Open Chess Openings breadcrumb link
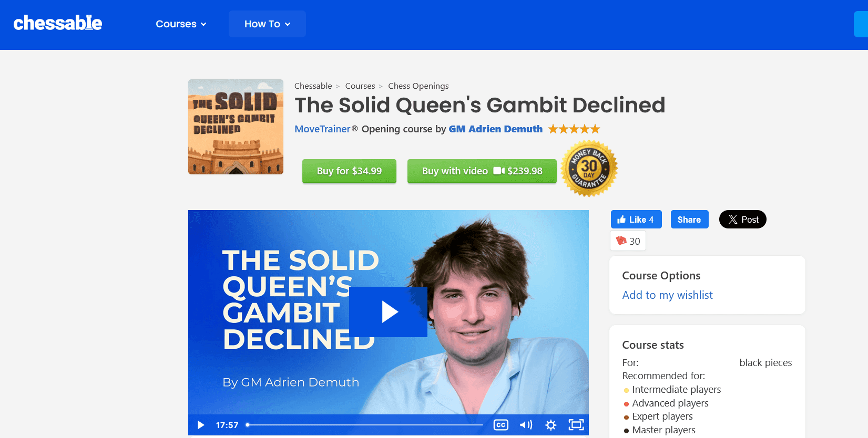 point(418,86)
